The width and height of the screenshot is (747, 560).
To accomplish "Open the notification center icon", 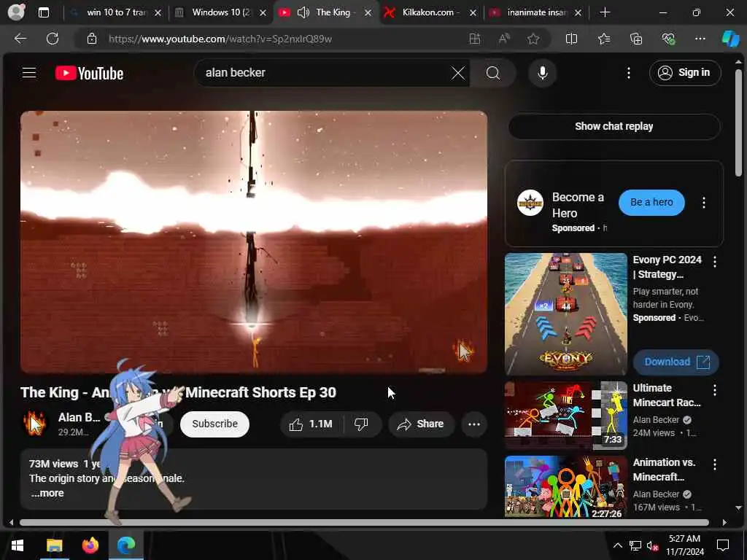I will point(723,545).
